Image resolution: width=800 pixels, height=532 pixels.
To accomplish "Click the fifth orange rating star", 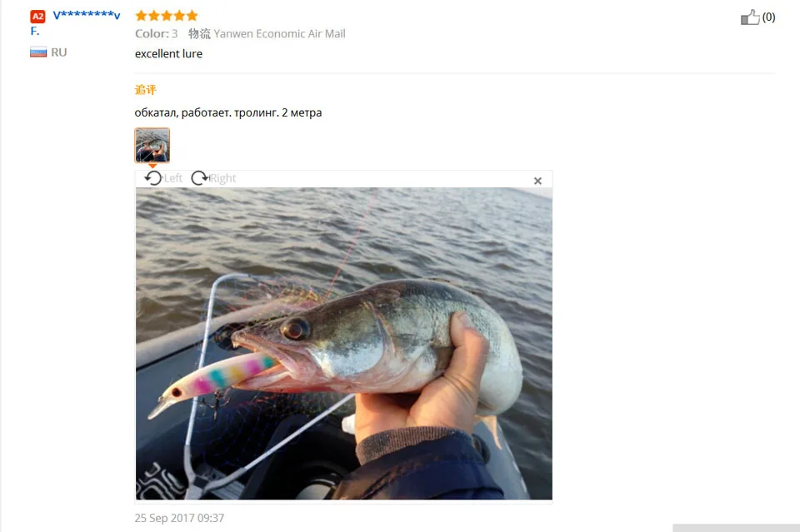I will pos(192,16).
